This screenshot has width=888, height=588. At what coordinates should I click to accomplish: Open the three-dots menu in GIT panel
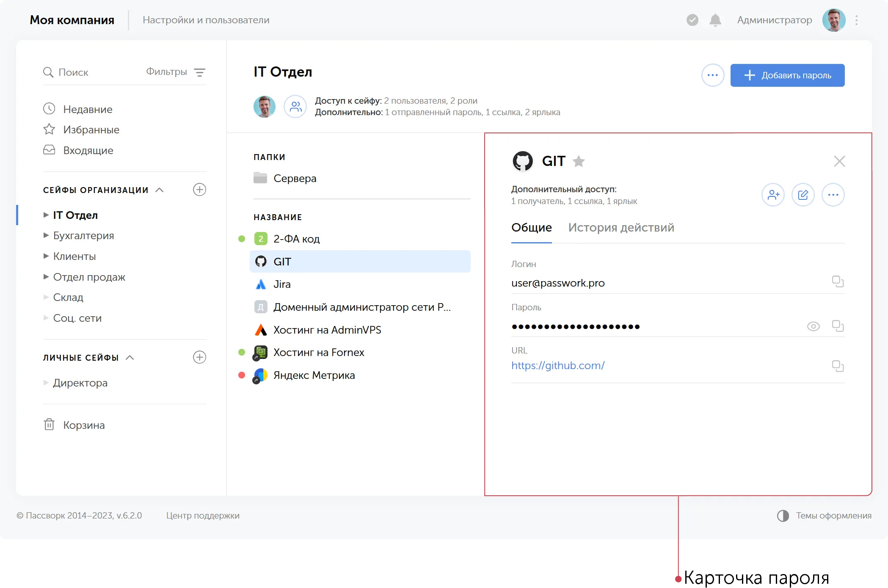[x=833, y=195]
